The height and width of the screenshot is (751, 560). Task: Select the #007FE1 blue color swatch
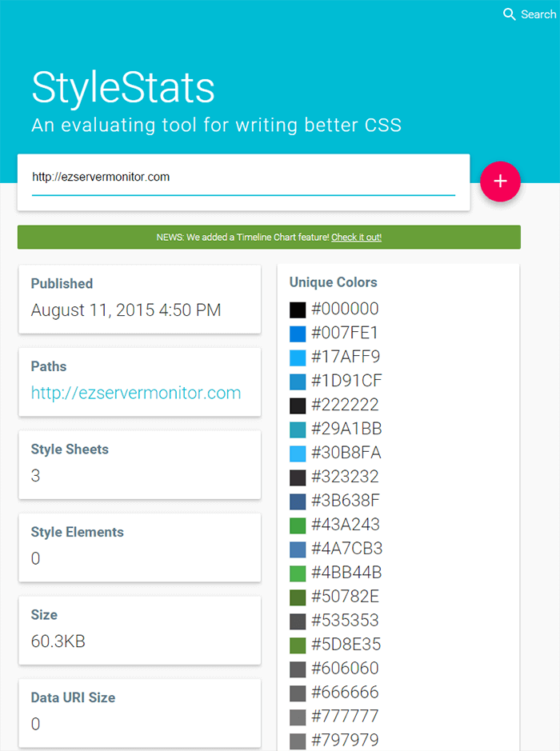[x=298, y=334]
